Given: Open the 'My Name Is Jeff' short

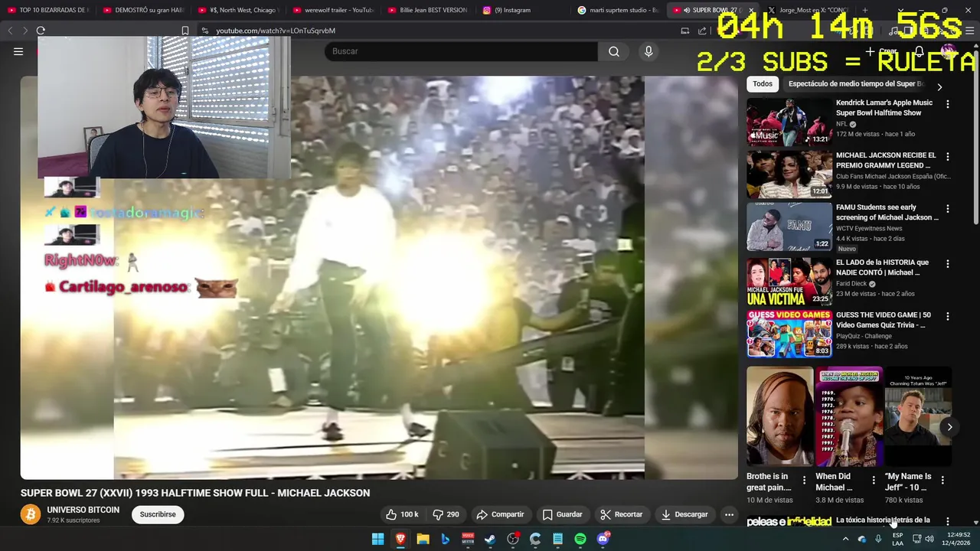Looking at the screenshot, I should point(918,416).
